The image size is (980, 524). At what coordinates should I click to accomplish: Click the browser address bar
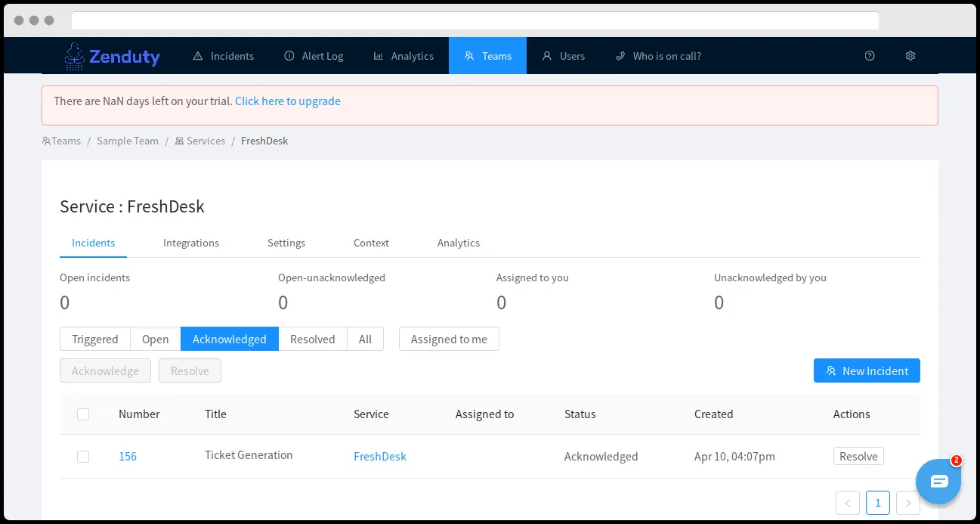[x=475, y=20]
